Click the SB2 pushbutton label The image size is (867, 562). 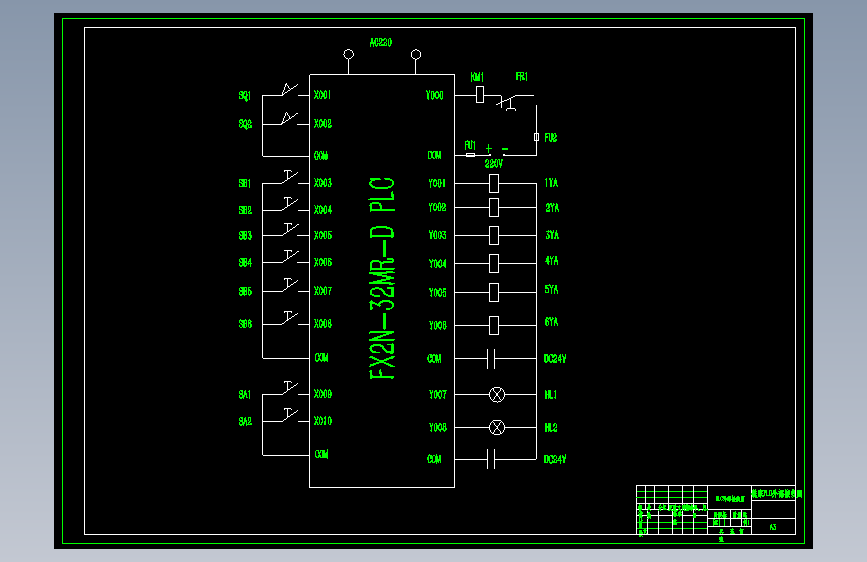(x=245, y=210)
